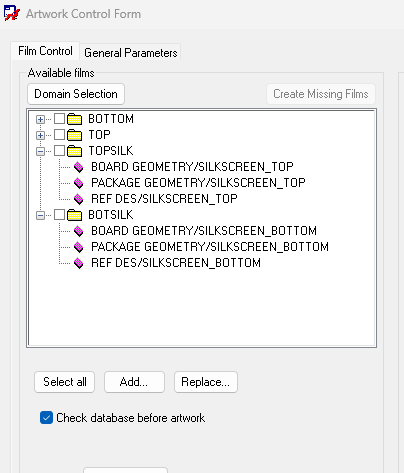Select REF DES/SILKSCREEN_TOP entry text
The height and width of the screenshot is (473, 404).
[x=164, y=199]
